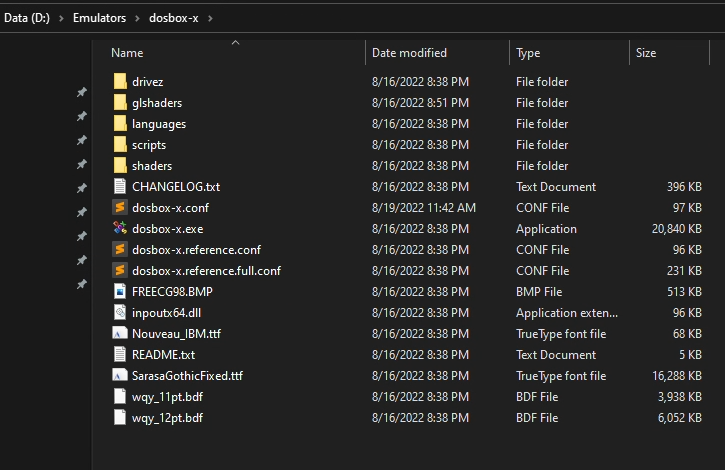The image size is (725, 470).
Task: Go to Emulators in address bar
Action: pyautogui.click(x=99, y=18)
